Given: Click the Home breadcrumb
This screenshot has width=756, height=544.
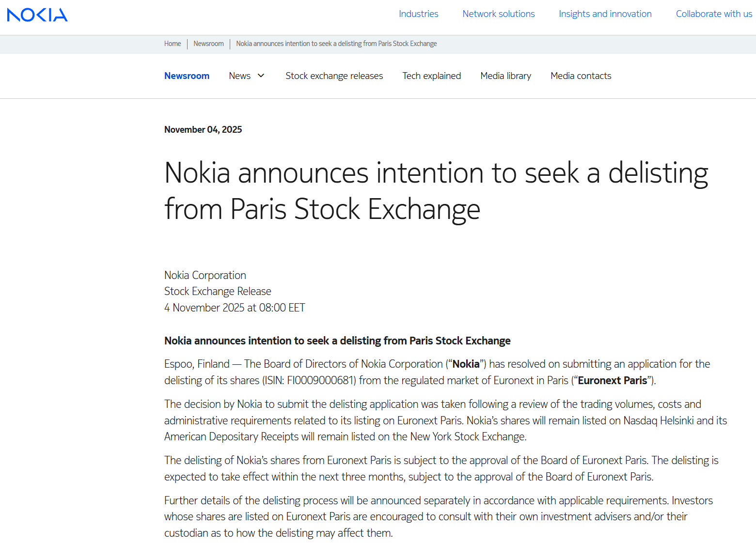Looking at the screenshot, I should coord(173,44).
